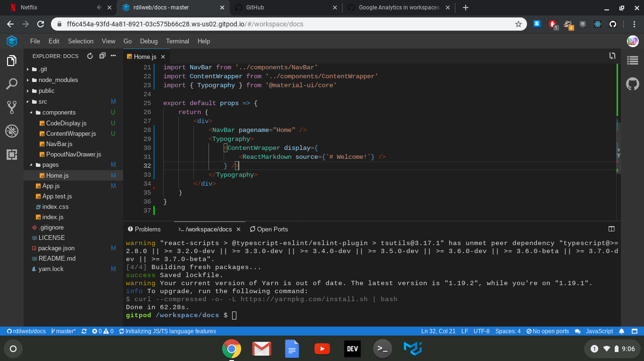Open the DEV app from the shelf
This screenshot has height=361, width=644.
coord(352,349)
